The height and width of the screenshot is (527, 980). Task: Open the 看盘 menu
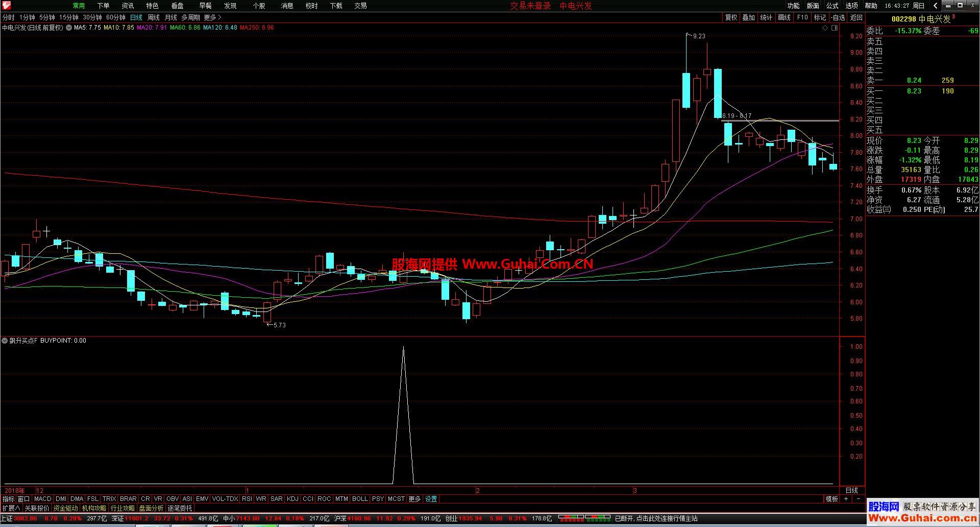click(x=177, y=6)
